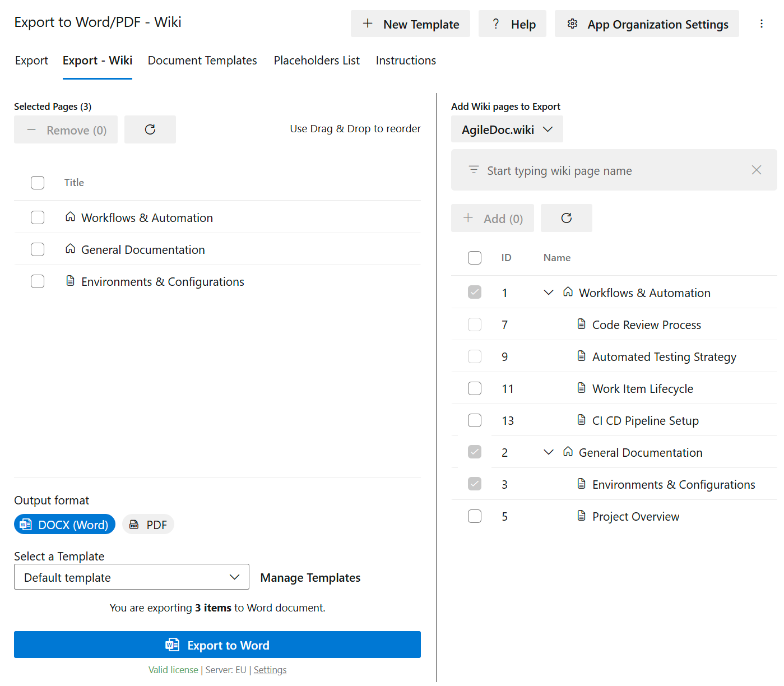Switch to the Export tab
784x686 pixels.
(31, 61)
